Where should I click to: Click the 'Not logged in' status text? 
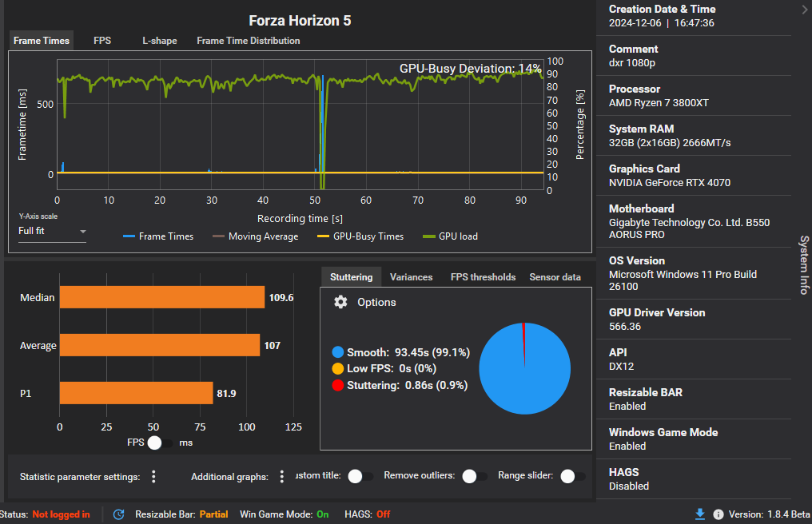(61, 514)
